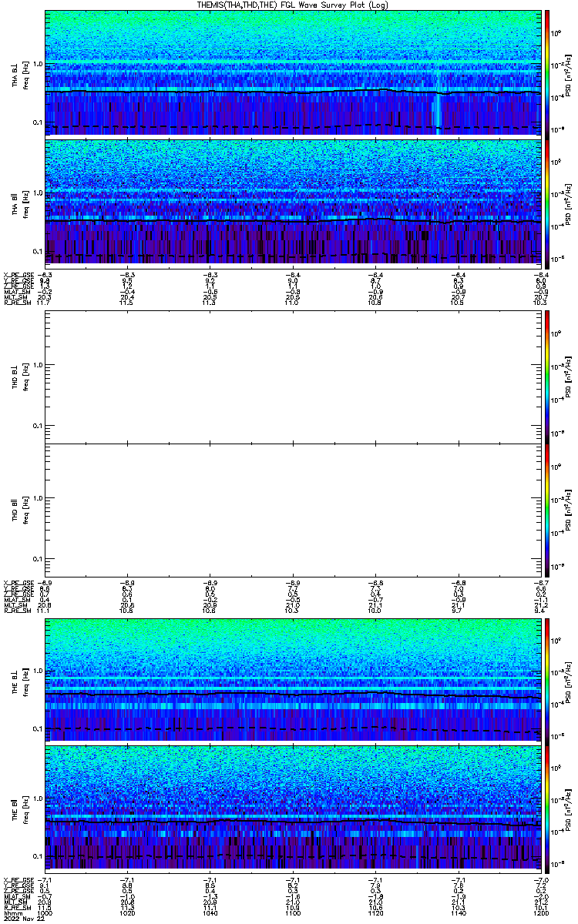Click the color bar beside THD B∥ panel
The height and width of the screenshot is (924, 578).
(547, 509)
